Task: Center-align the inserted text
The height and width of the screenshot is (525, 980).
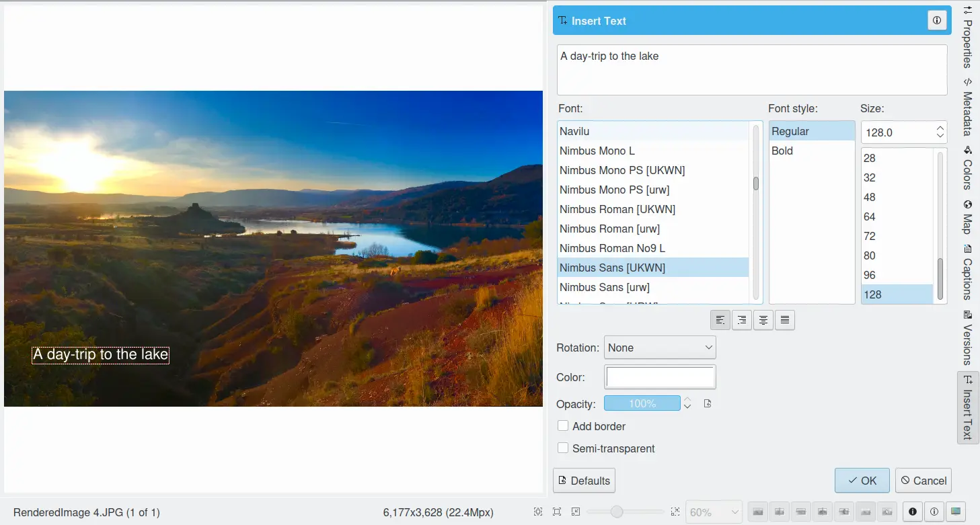Action: pyautogui.click(x=763, y=320)
